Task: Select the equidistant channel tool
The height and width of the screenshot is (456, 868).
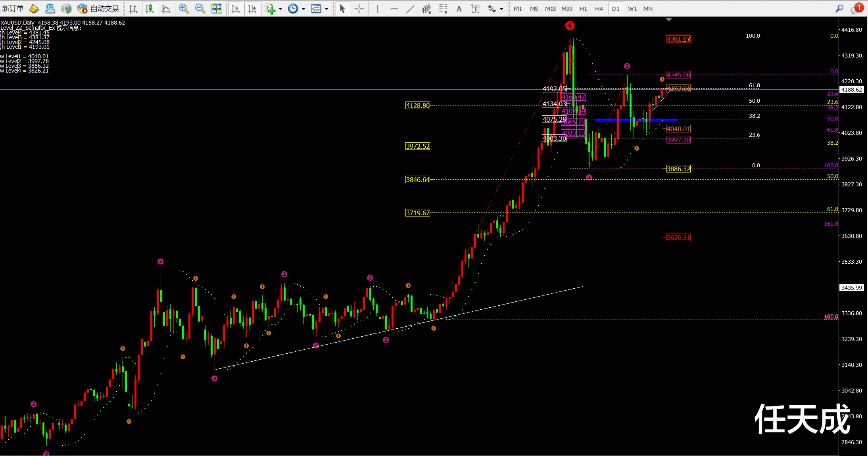Action: tap(426, 9)
